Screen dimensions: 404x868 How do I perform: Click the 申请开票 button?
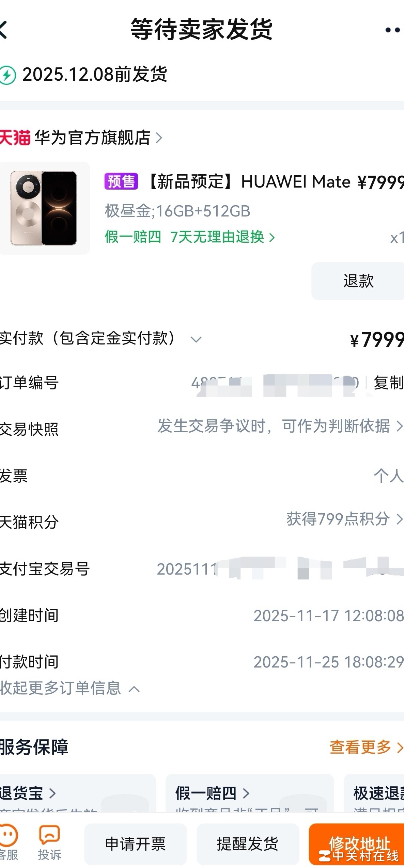[135, 844]
